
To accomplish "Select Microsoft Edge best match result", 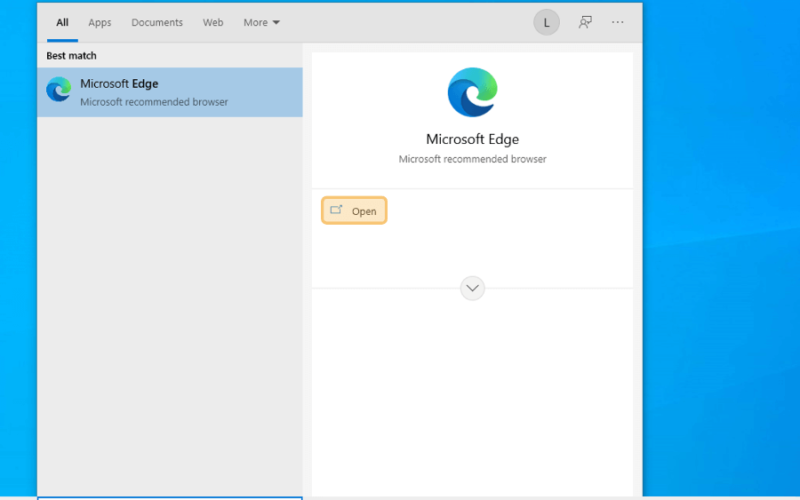I will pyautogui.click(x=170, y=92).
